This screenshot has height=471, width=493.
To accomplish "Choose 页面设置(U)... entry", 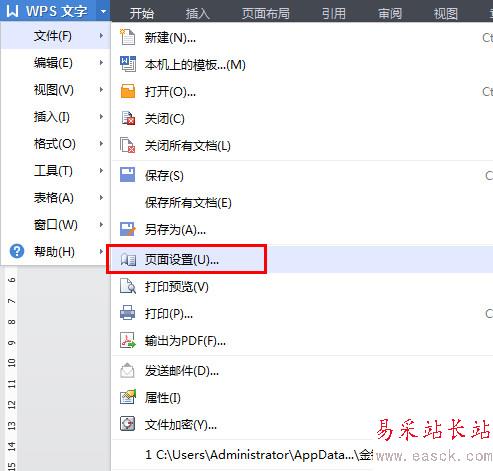I will click(x=302, y=259).
